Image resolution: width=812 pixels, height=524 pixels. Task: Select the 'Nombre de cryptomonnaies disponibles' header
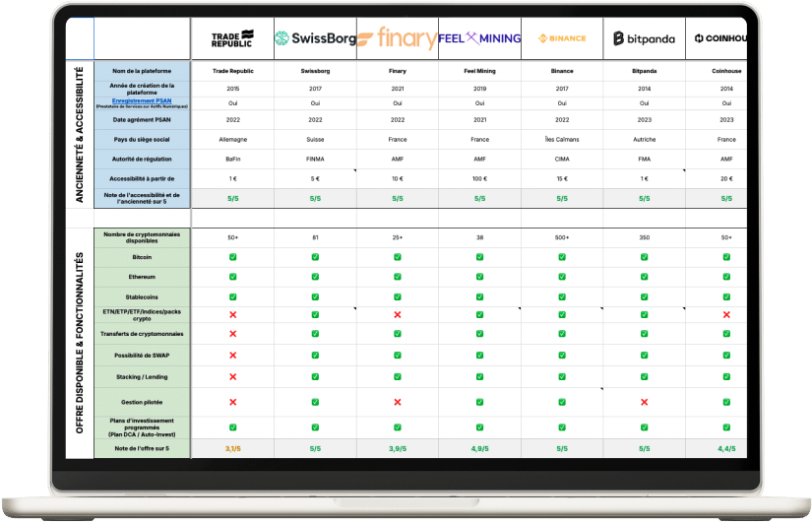(142, 238)
